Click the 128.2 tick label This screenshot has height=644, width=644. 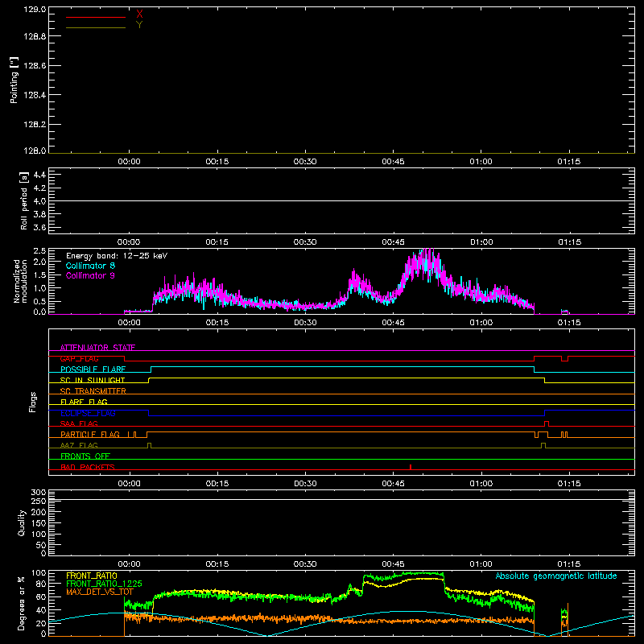pos(35,125)
